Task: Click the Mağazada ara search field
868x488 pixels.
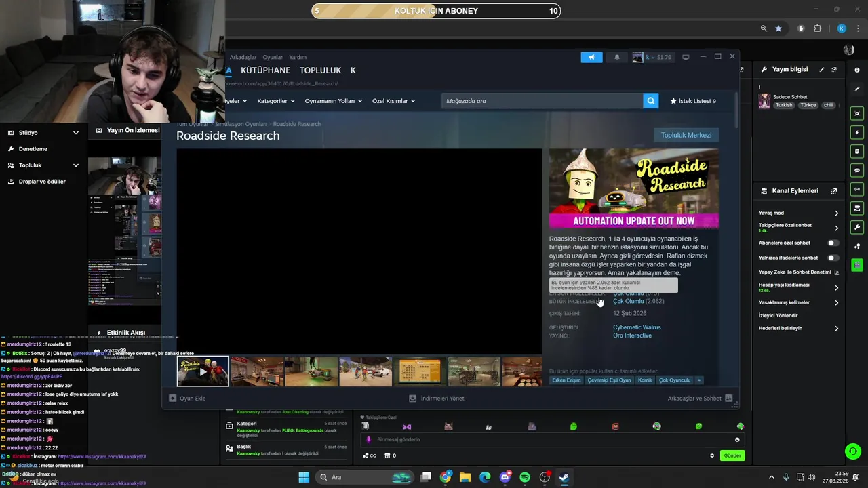Action: (542, 101)
